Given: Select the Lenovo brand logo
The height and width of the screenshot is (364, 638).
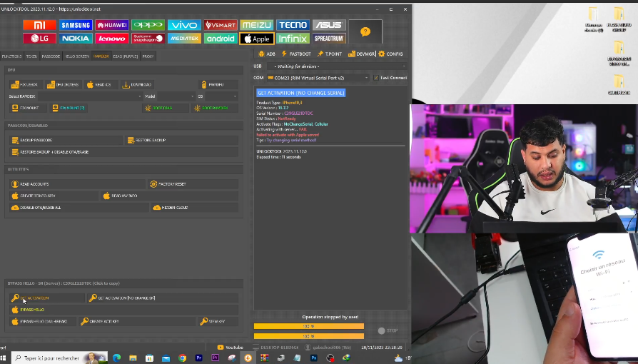Looking at the screenshot, I should pos(112,39).
